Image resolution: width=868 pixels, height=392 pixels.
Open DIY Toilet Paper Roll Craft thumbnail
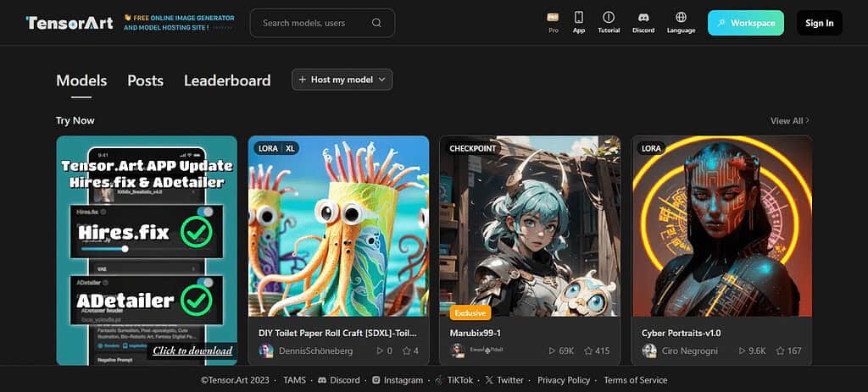(339, 226)
